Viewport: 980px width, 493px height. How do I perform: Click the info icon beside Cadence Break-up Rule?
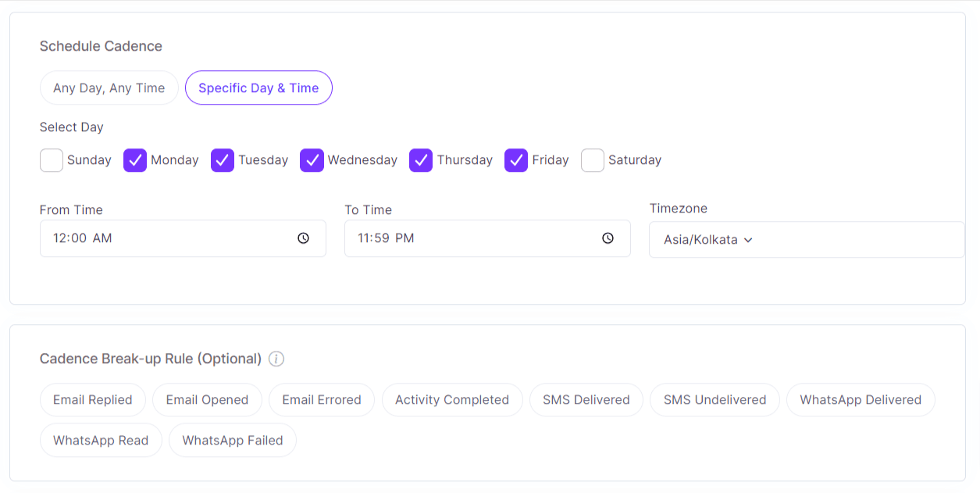[x=276, y=359]
